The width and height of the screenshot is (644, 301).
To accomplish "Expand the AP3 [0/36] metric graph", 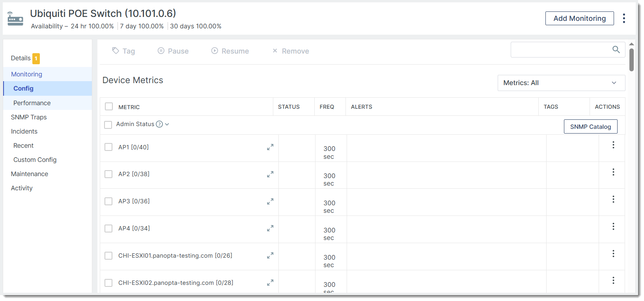I will click(x=270, y=202).
